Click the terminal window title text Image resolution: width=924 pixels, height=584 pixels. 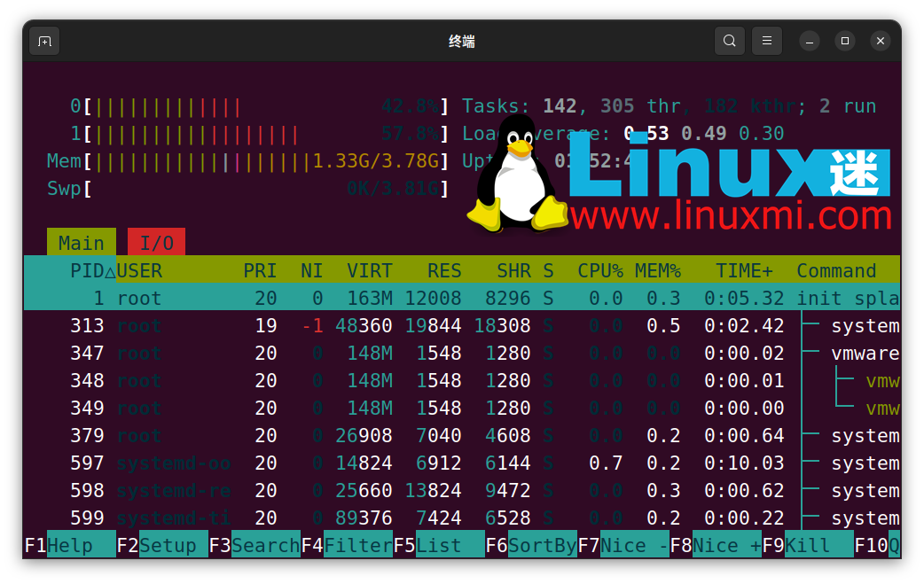click(x=462, y=42)
